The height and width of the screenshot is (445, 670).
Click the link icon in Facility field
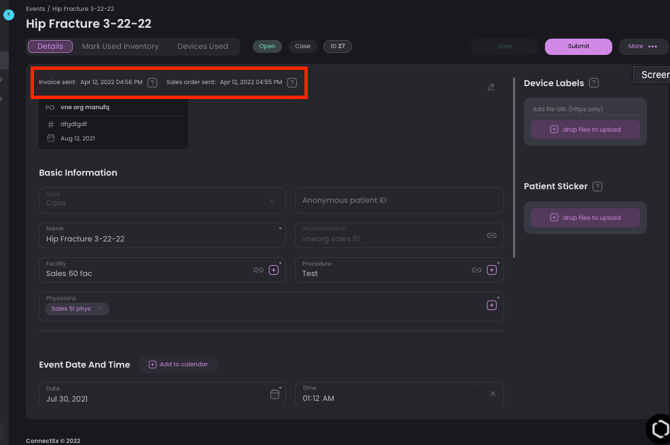coord(258,270)
